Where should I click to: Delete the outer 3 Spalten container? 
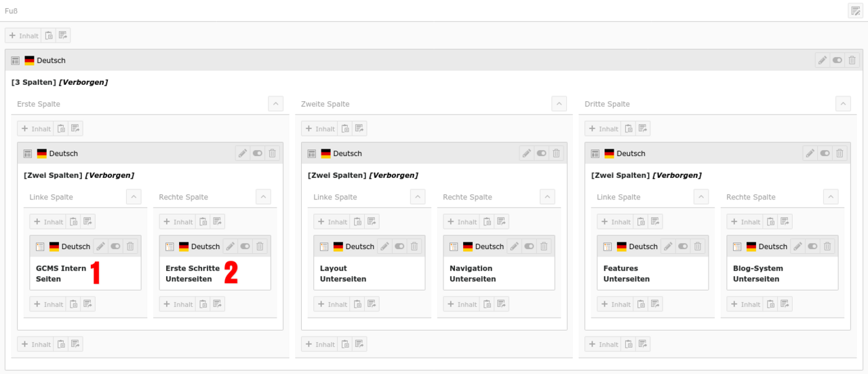[852, 60]
